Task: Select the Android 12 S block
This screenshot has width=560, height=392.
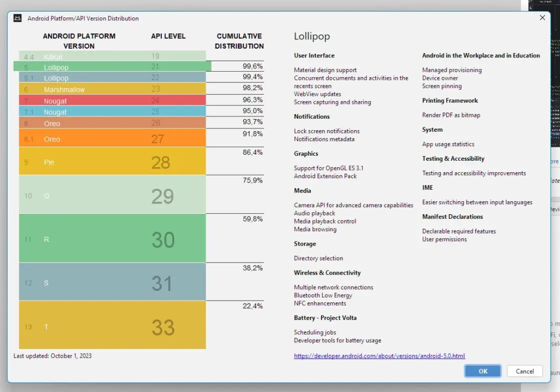Action: pos(112,282)
